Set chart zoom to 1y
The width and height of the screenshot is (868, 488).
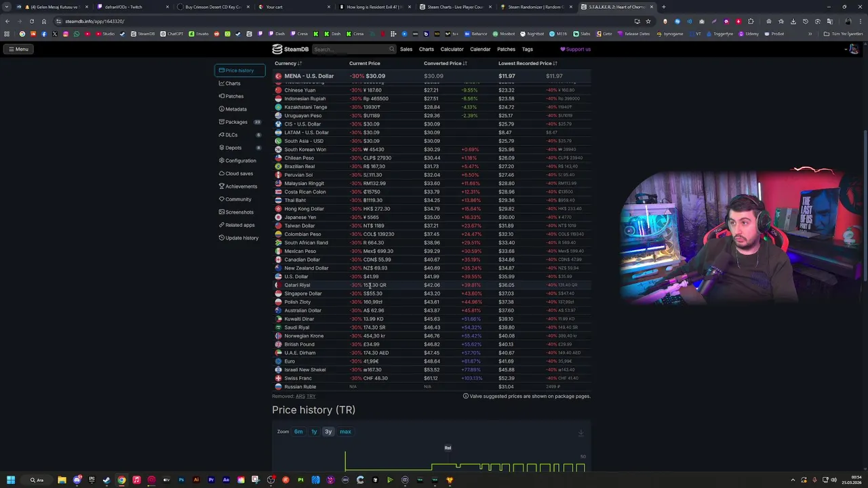[x=314, y=432]
